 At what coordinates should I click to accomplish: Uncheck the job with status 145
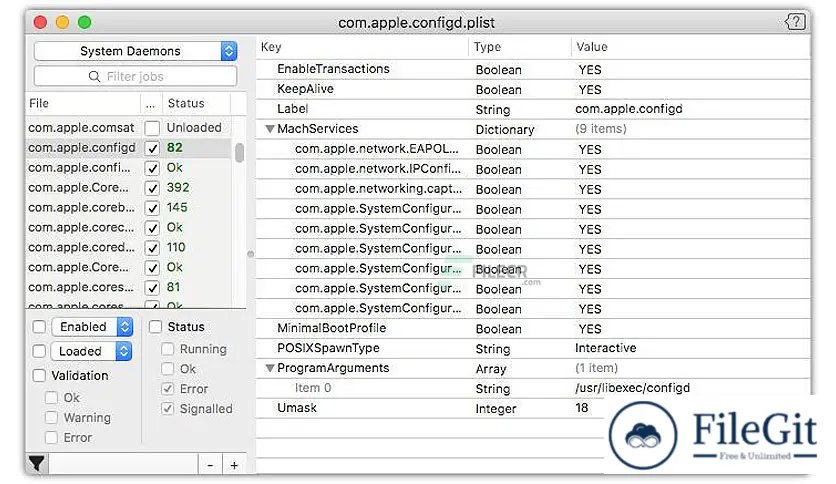[x=152, y=208]
